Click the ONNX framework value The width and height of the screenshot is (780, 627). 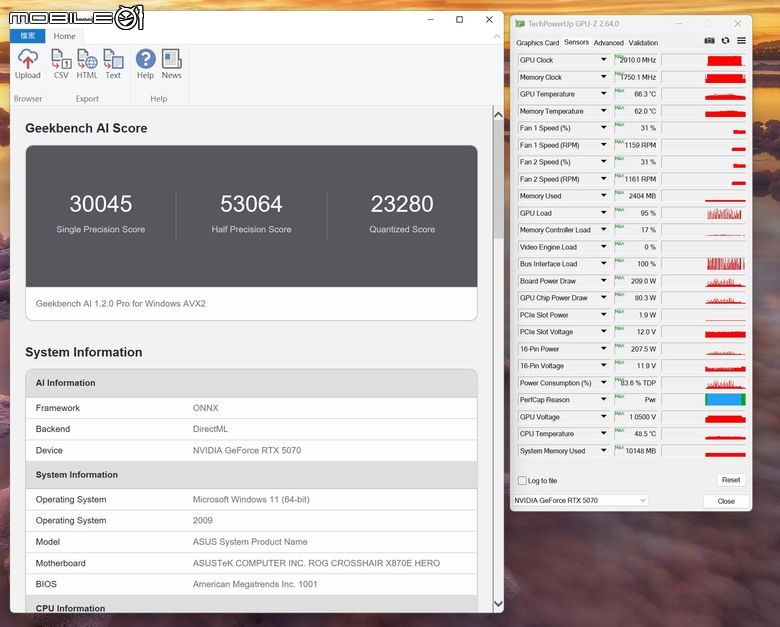(x=205, y=408)
